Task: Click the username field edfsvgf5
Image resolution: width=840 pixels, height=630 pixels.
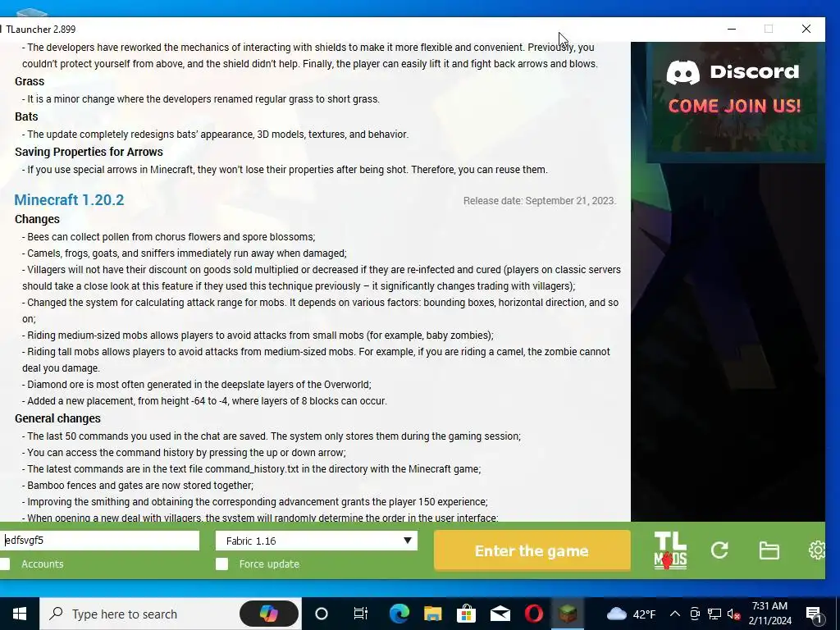Action: click(99, 541)
